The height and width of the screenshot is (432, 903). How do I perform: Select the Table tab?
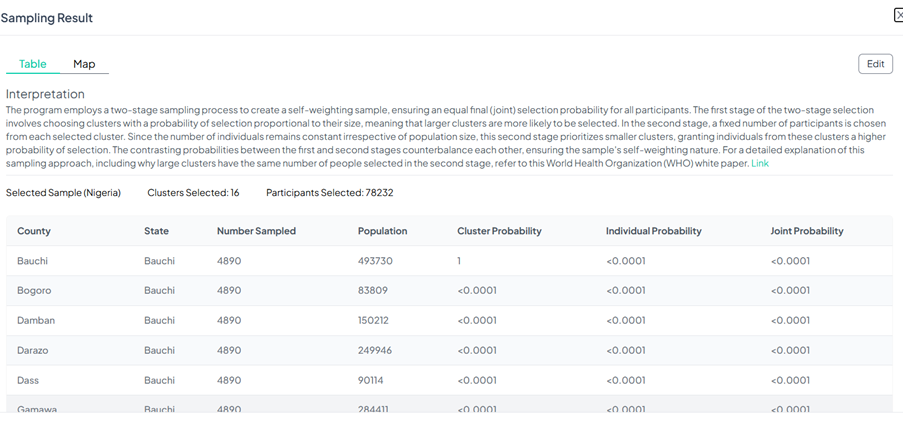coord(33,64)
